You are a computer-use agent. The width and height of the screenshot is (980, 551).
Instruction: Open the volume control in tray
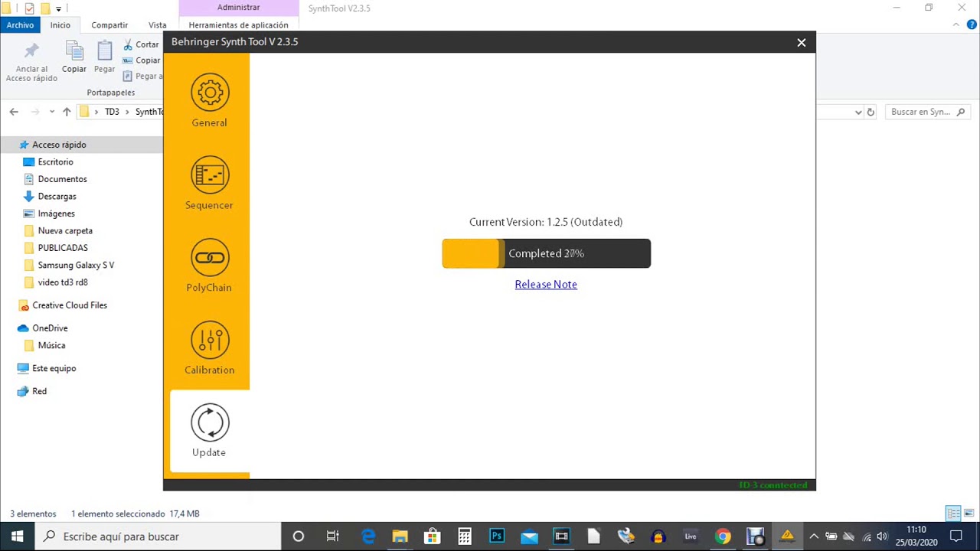882,536
